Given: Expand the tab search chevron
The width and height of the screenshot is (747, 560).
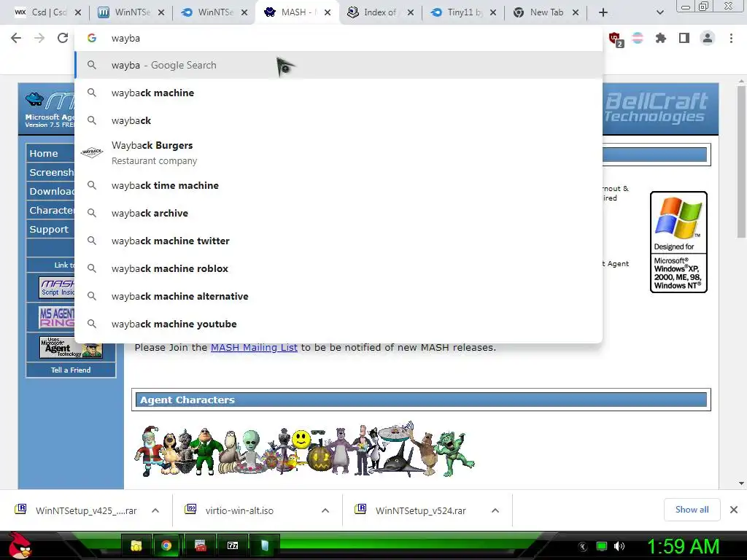Looking at the screenshot, I should [x=659, y=12].
